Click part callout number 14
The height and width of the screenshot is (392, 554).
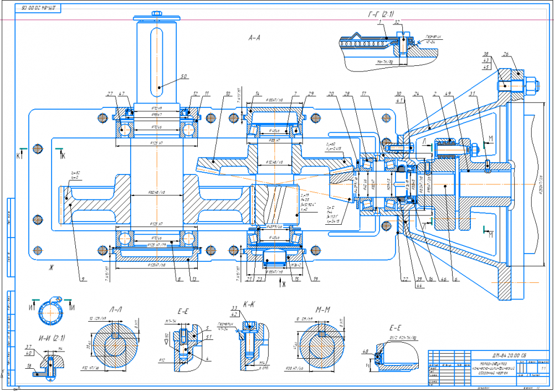257,94
